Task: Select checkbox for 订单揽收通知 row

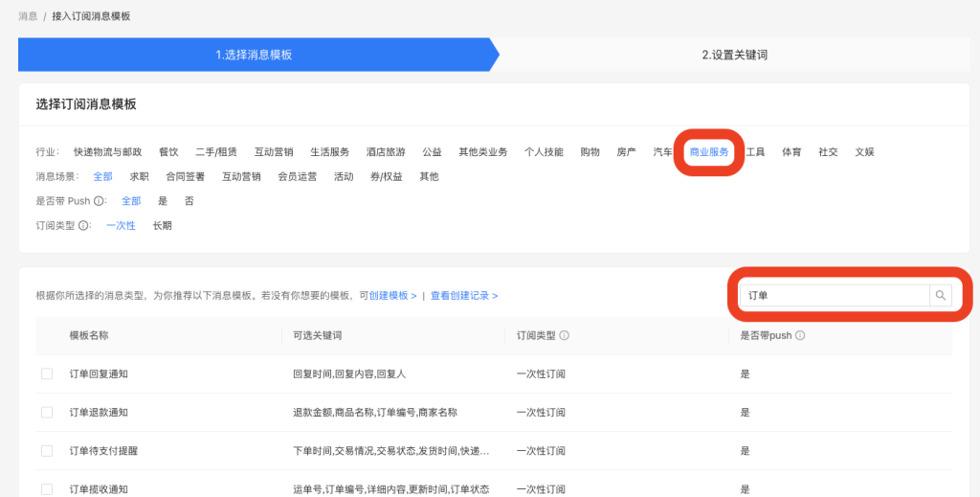Action: click(47, 488)
